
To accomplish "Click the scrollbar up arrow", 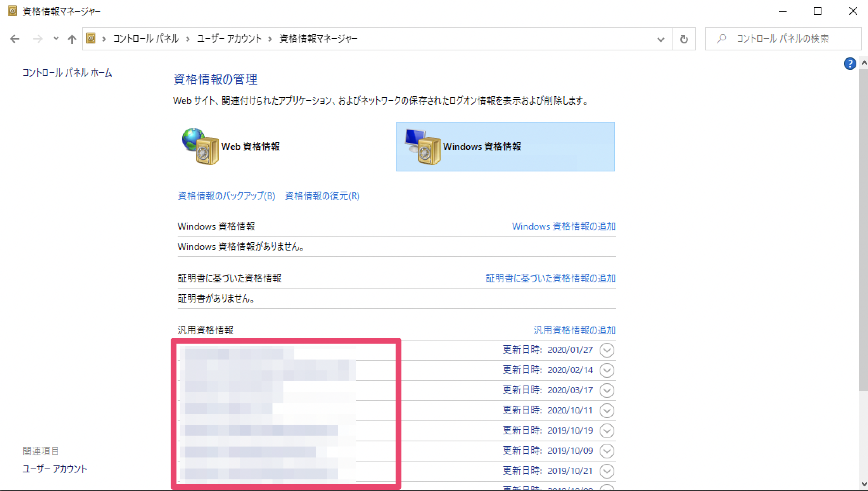I will coord(864,63).
